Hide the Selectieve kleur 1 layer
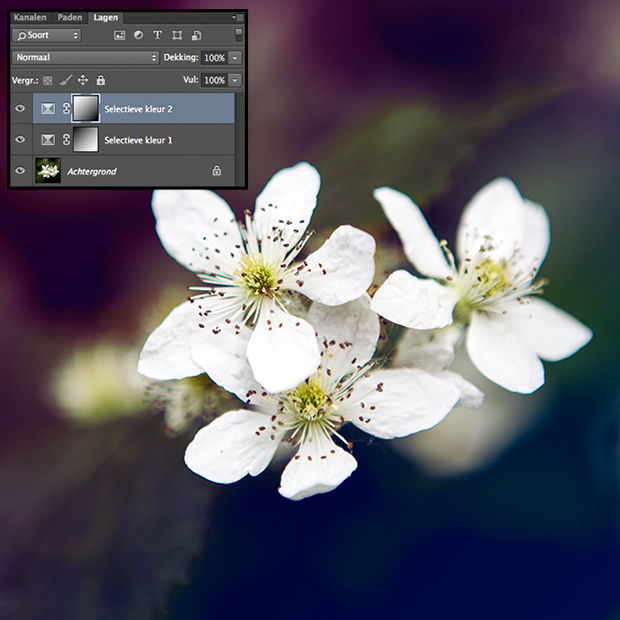Image resolution: width=620 pixels, height=620 pixels. tap(20, 140)
